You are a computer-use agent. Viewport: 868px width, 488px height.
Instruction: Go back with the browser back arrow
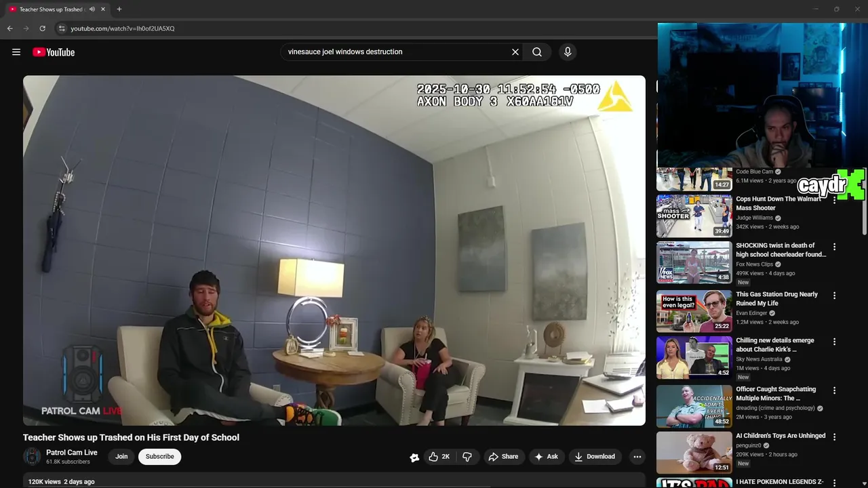coord(9,28)
